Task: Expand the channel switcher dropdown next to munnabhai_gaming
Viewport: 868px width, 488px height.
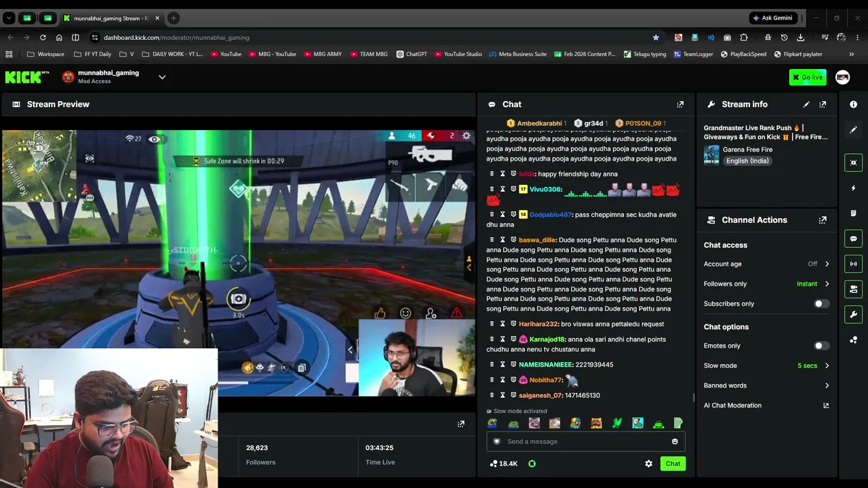Action: (162, 77)
